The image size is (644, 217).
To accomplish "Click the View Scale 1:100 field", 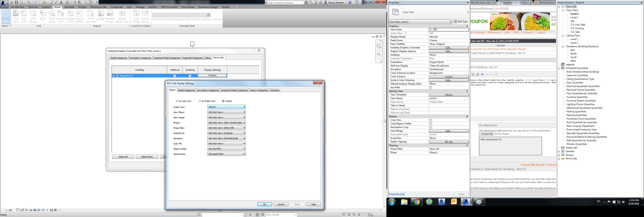I will (x=449, y=30).
